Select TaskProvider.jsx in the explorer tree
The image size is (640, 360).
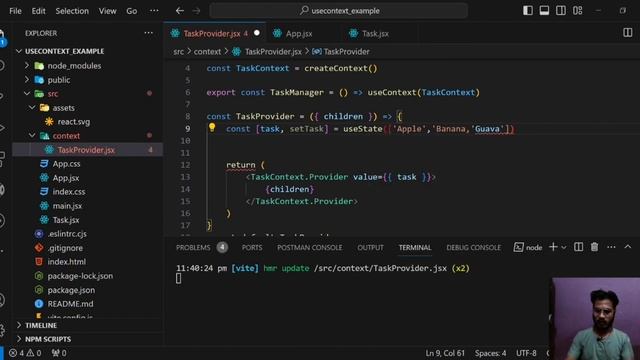(x=88, y=150)
